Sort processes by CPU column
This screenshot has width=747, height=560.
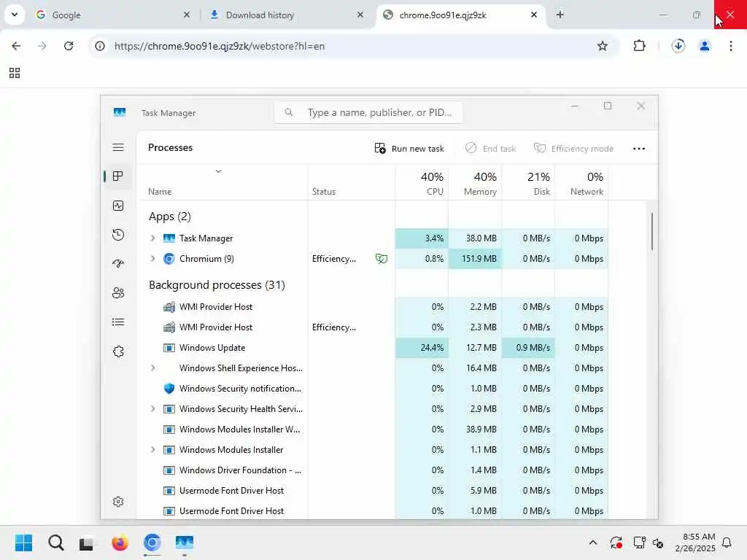(x=422, y=183)
